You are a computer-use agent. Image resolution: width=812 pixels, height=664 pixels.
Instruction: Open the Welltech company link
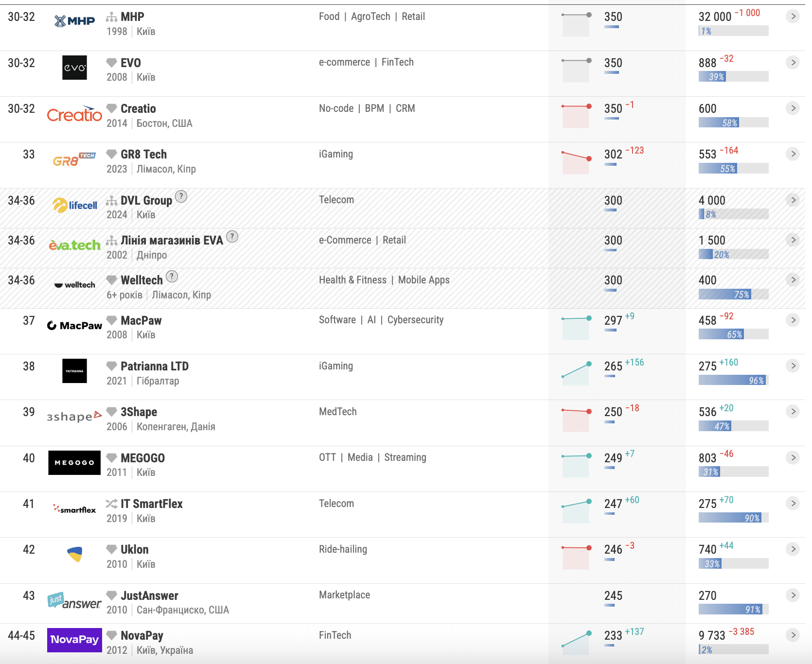point(141,280)
